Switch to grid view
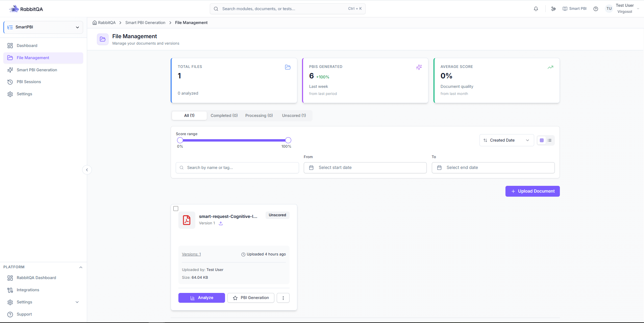Screen dimensions: 644x323 [542, 140]
